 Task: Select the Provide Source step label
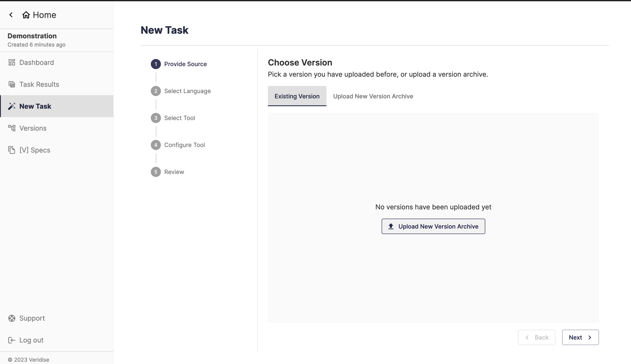[x=185, y=64]
